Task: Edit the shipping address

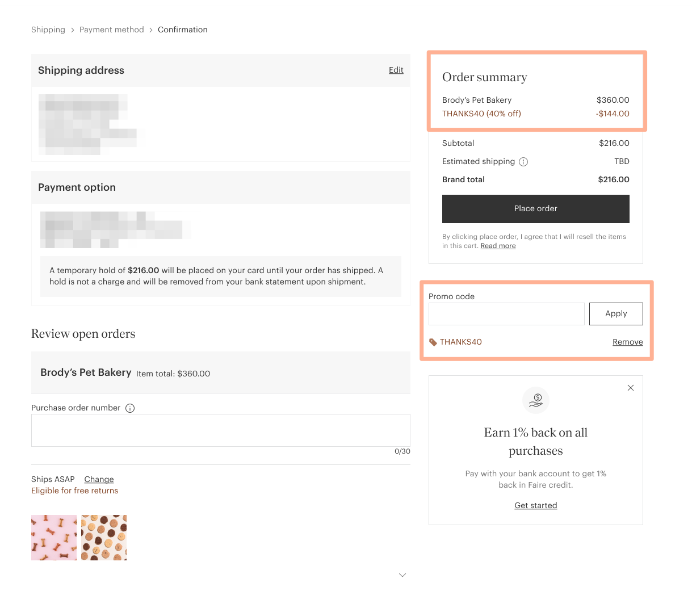Action: click(x=396, y=70)
